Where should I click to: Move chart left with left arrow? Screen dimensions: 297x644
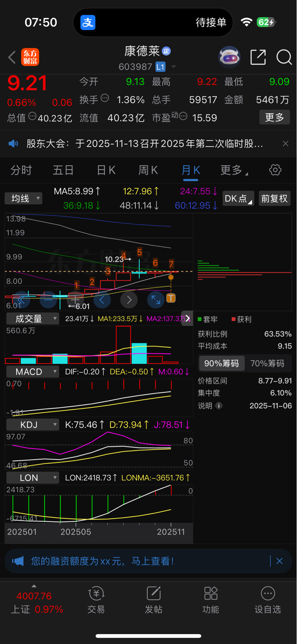102,300
